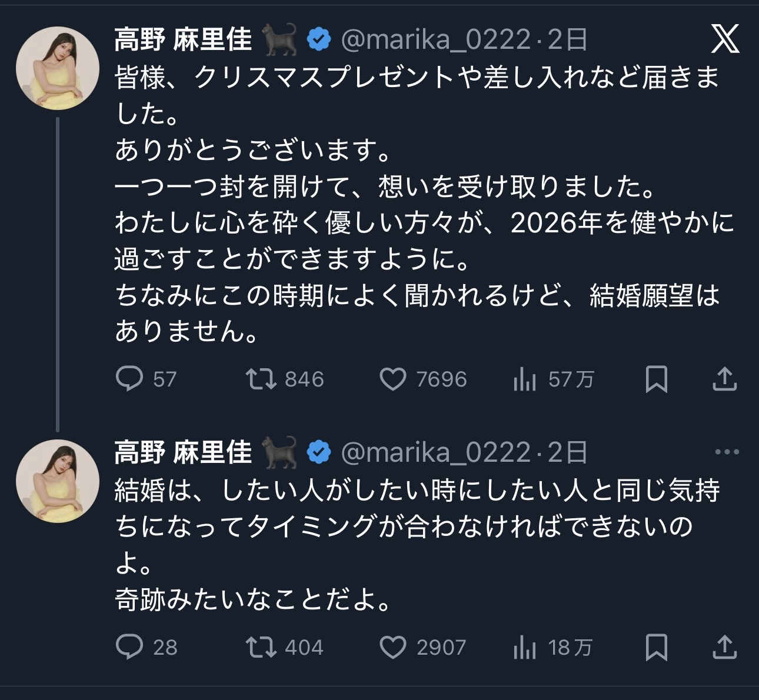Click @marika_0222 handle in the second tweet
The width and height of the screenshot is (759, 700).
pos(435,452)
